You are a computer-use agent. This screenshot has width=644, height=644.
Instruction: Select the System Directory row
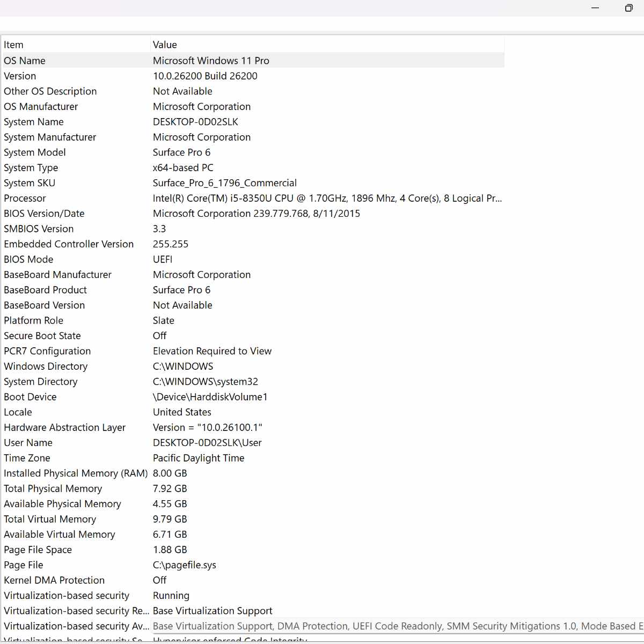click(x=253, y=382)
